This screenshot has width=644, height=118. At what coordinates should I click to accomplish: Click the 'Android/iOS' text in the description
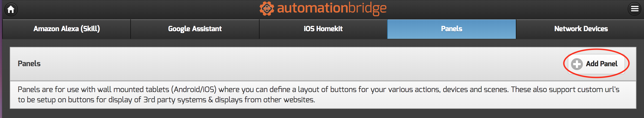194,89
